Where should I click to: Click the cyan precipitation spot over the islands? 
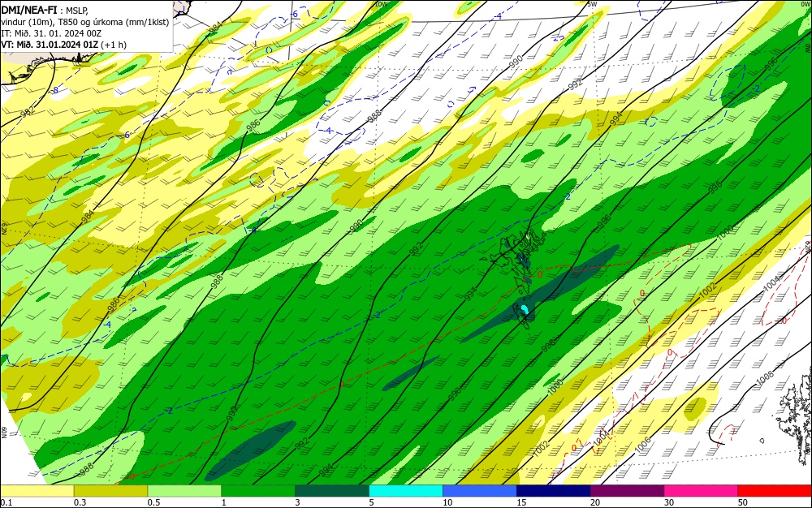(x=525, y=309)
